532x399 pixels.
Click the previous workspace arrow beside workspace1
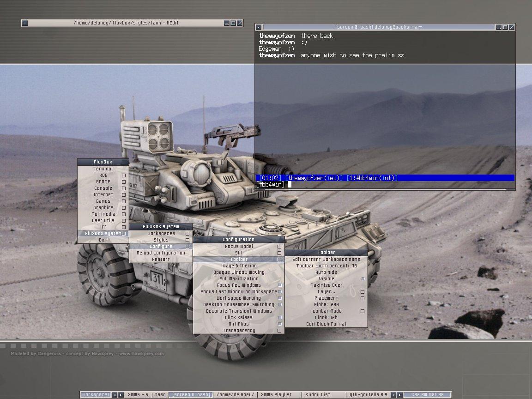[115, 395]
